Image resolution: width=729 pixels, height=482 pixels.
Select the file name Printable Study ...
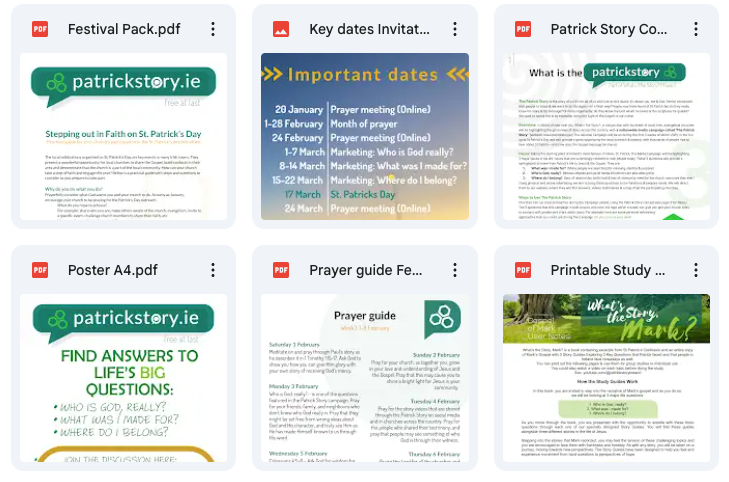pyautogui.click(x=608, y=270)
